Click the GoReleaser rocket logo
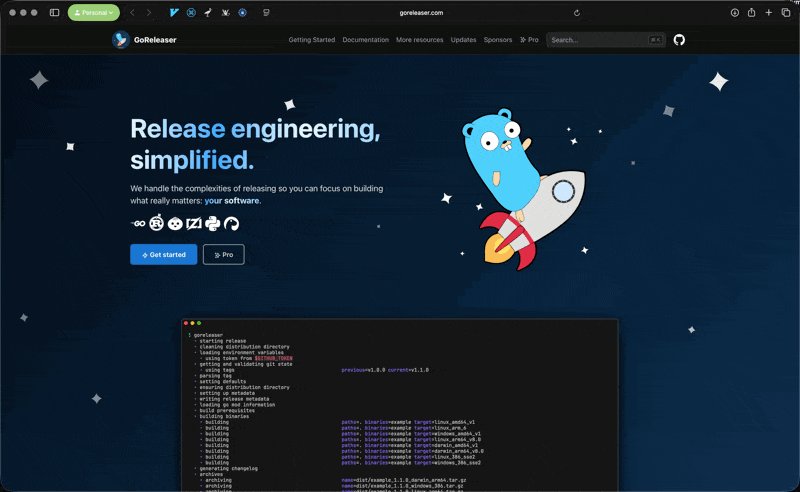This screenshot has width=800, height=492. tap(121, 40)
